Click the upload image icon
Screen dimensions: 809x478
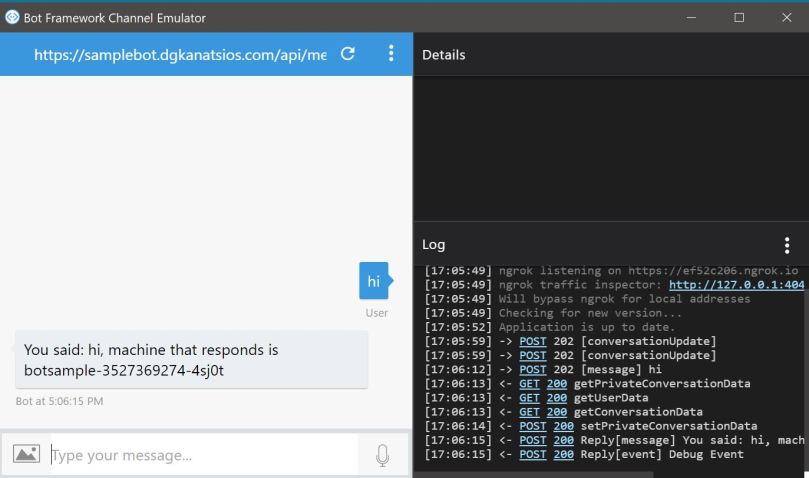pyautogui.click(x=27, y=455)
